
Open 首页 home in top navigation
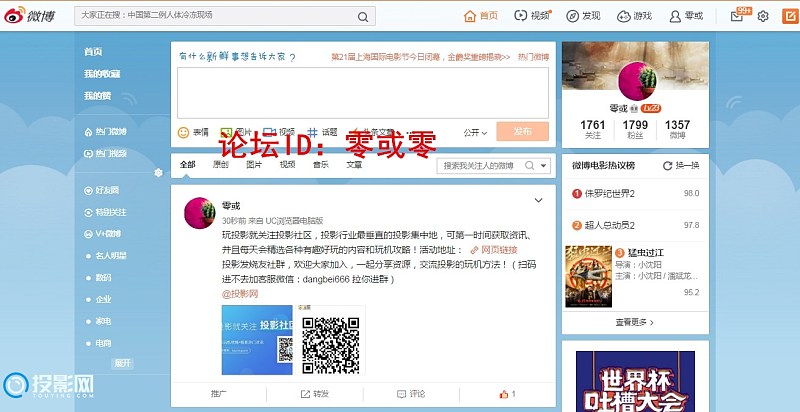pyautogui.click(x=481, y=16)
